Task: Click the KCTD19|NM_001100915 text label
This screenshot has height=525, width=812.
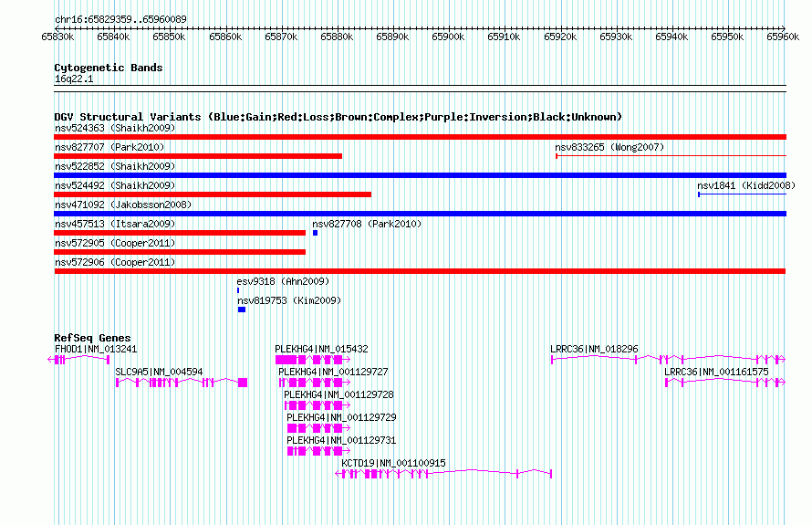Action: [x=393, y=463]
